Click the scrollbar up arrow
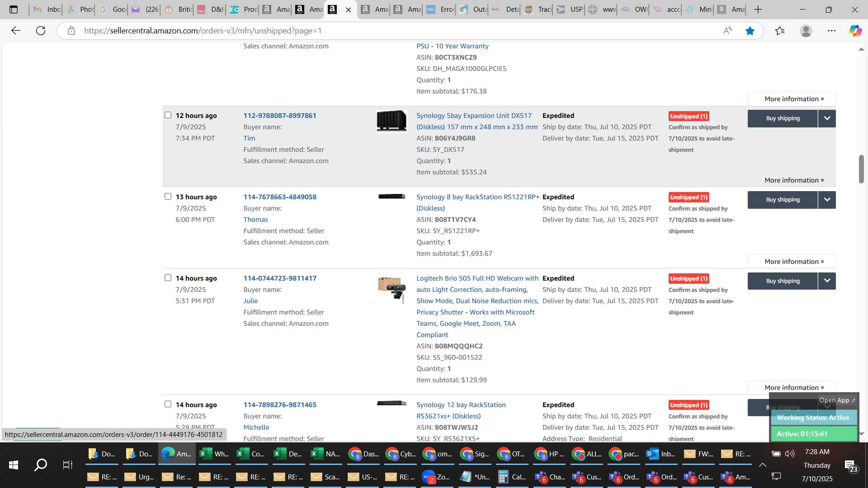The width and height of the screenshot is (868, 488). pos(861,49)
